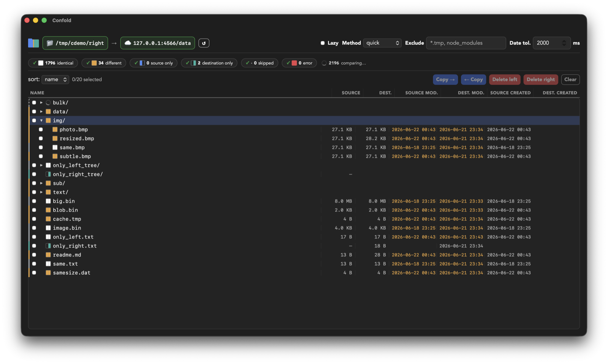Expand the only_left_tree/ folder
The image size is (608, 364).
coord(41,165)
